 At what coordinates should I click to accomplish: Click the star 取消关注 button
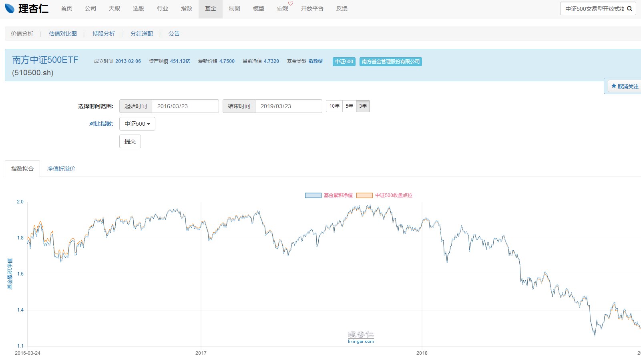tap(625, 86)
